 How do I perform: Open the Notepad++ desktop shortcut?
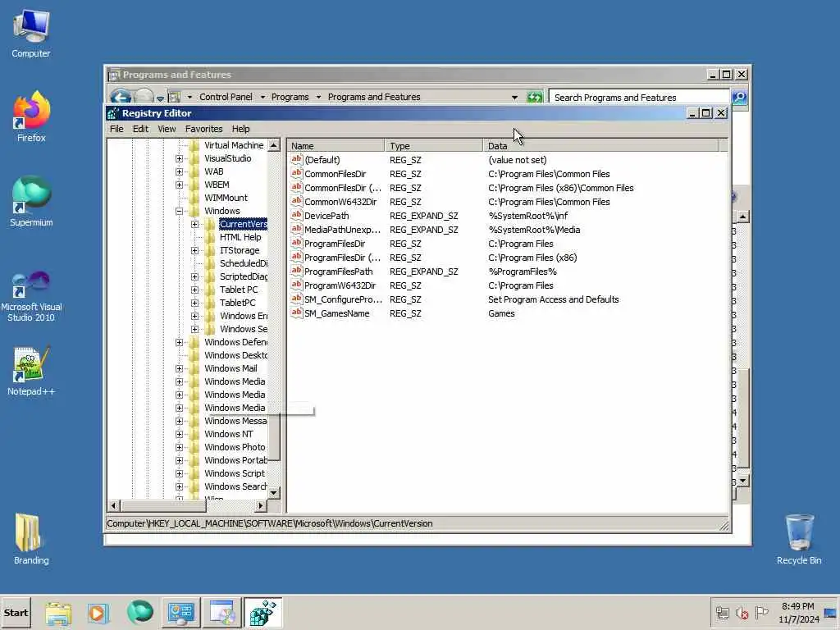[31, 372]
